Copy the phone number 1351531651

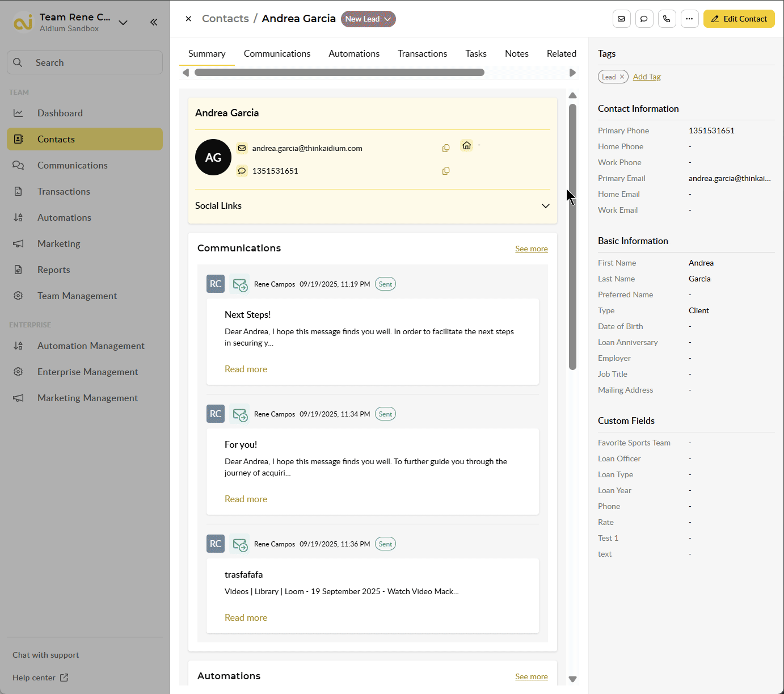tap(446, 171)
